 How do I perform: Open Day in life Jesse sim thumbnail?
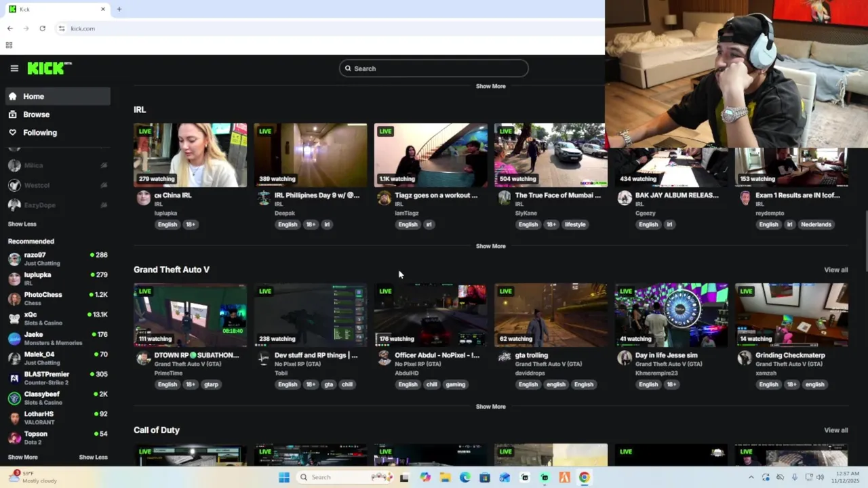pos(671,315)
